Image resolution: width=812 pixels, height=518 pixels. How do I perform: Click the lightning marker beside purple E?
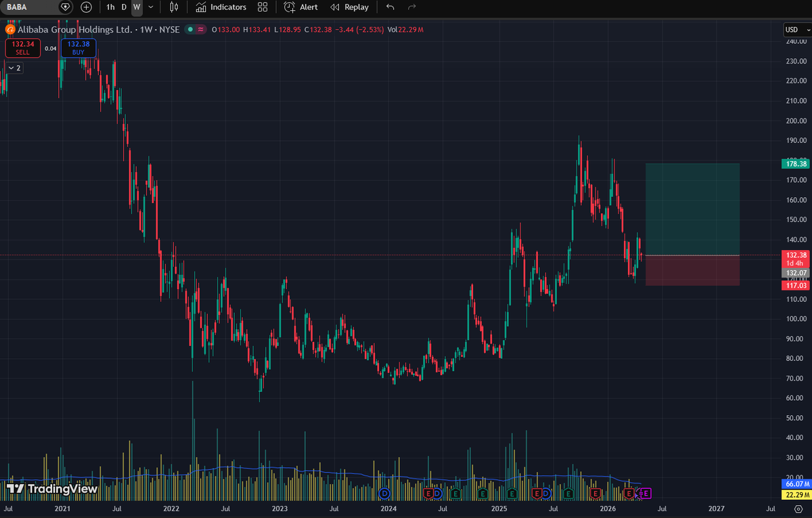pos(637,494)
